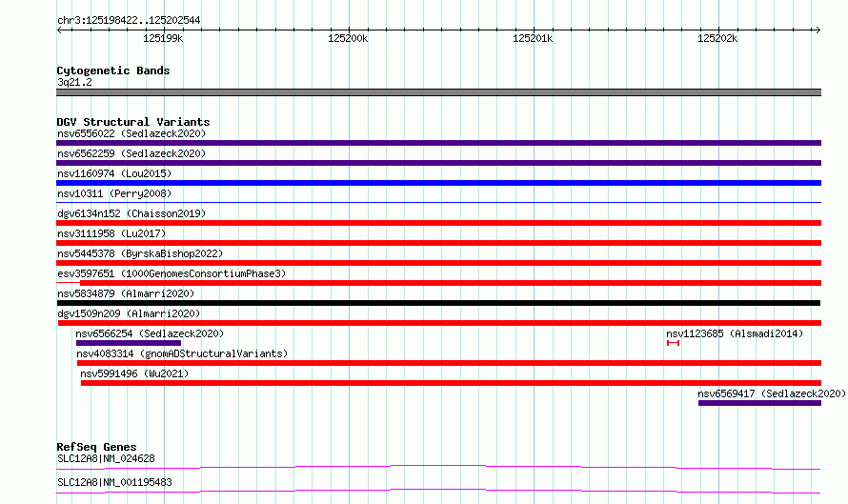Click the 125201k ruler tick label

(x=533, y=38)
